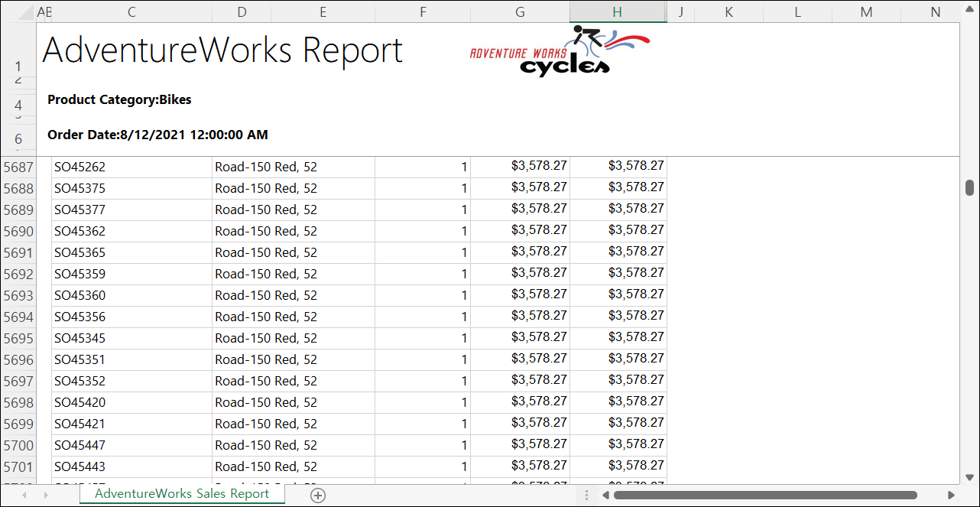Click order number SO45377
The height and width of the screenshot is (507, 980).
click(131, 210)
